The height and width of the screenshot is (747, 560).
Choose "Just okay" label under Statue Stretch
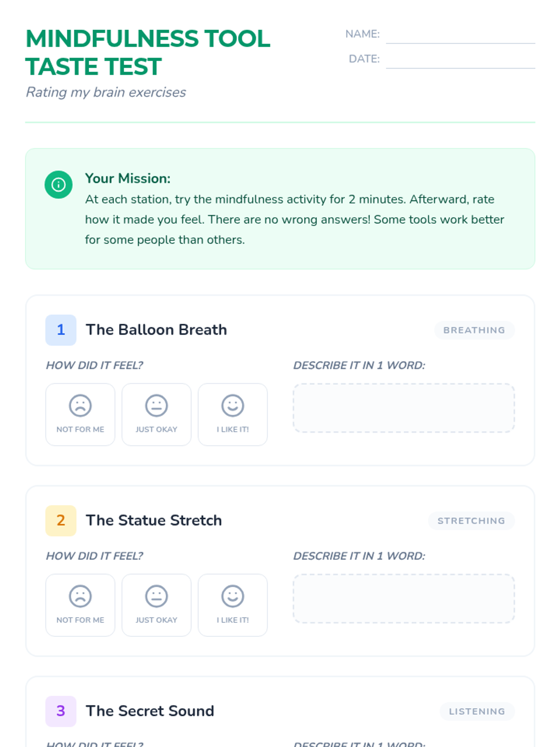tap(156, 620)
